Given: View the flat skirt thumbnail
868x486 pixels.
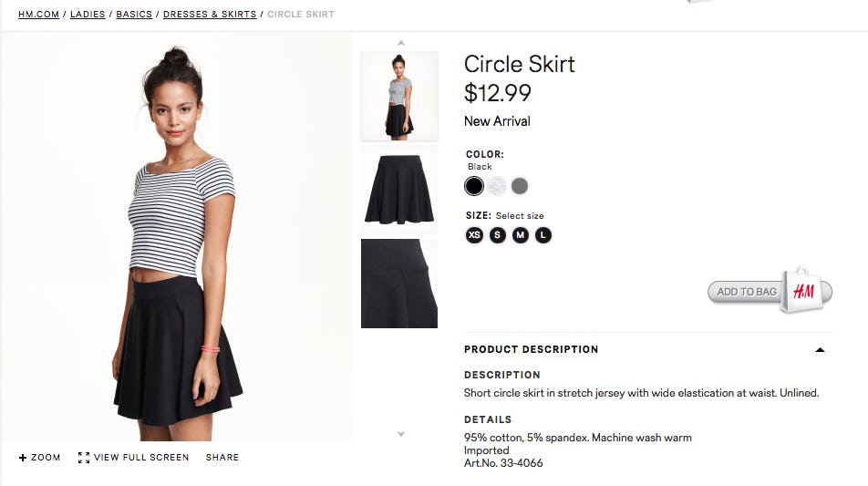Looking at the screenshot, I should [399, 190].
